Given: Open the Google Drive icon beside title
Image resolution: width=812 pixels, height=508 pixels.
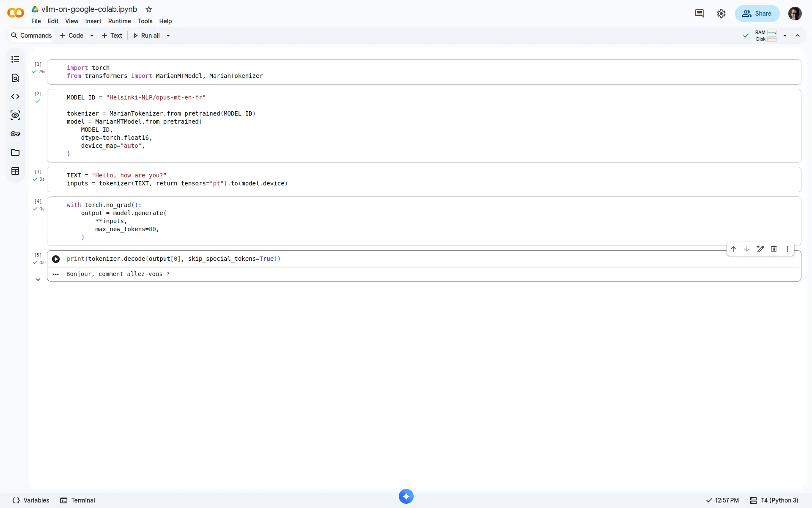Looking at the screenshot, I should [35, 9].
